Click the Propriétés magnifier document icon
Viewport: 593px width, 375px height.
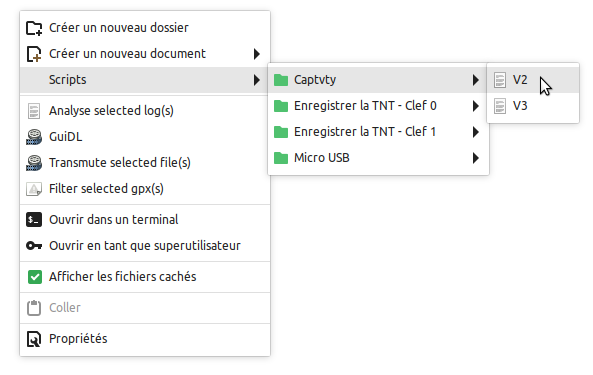pos(34,339)
